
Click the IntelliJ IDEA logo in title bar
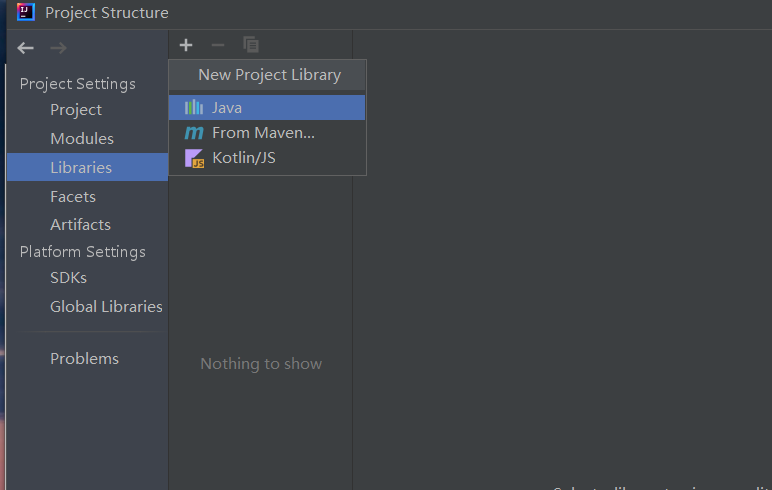[x=26, y=12]
